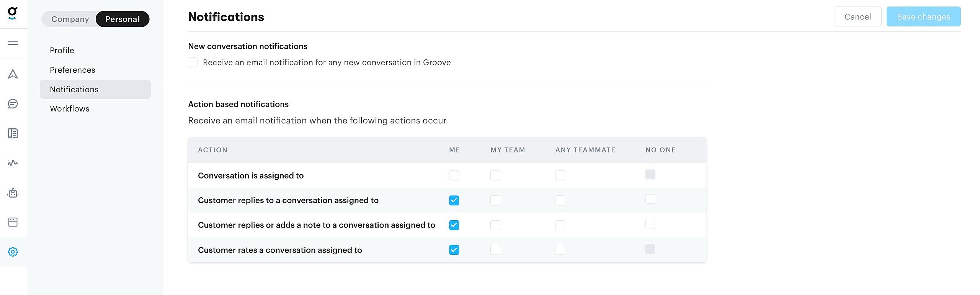Open the Settings gear icon
This screenshot has height=295, width=980.
pos(13,252)
